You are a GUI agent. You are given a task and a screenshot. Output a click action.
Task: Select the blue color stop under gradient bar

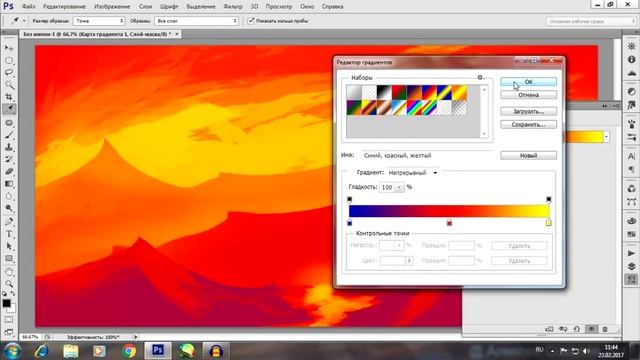tap(349, 222)
